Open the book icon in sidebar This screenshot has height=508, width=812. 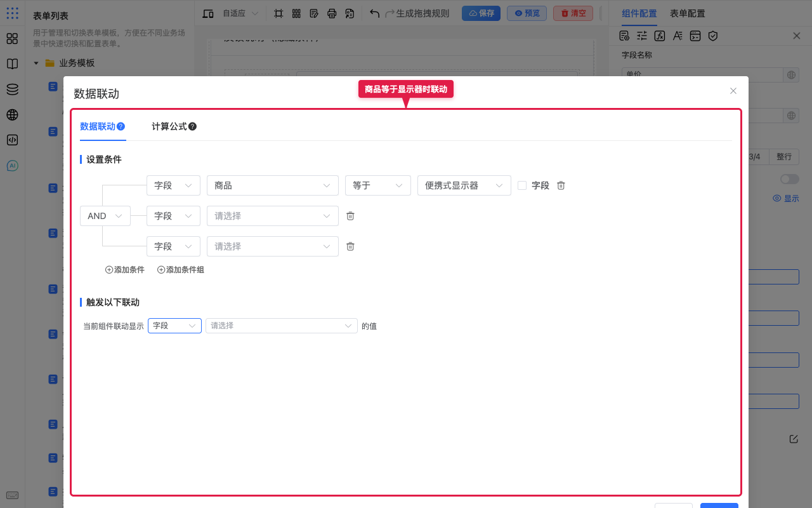[12, 64]
